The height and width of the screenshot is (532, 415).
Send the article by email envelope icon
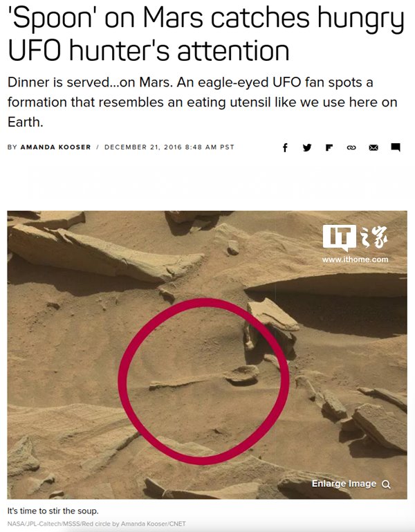[373, 147]
